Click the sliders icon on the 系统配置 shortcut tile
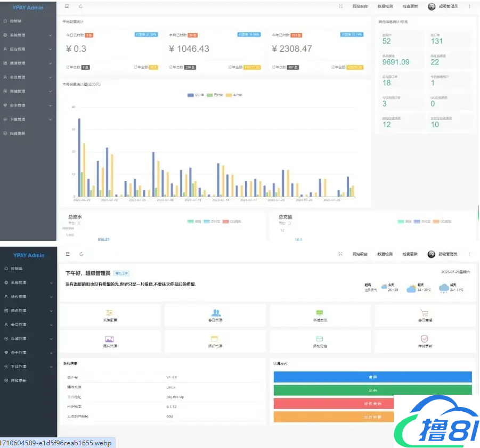Screen dimensions: 480x448 109,312
